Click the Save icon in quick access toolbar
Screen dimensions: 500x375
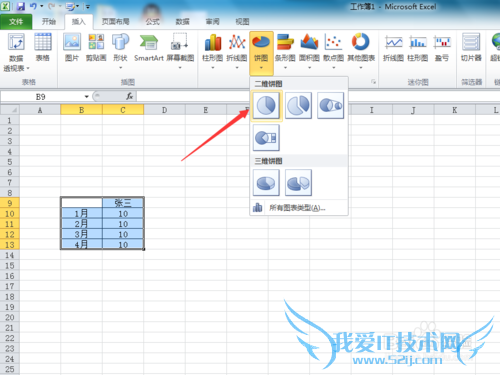(x=21, y=6)
